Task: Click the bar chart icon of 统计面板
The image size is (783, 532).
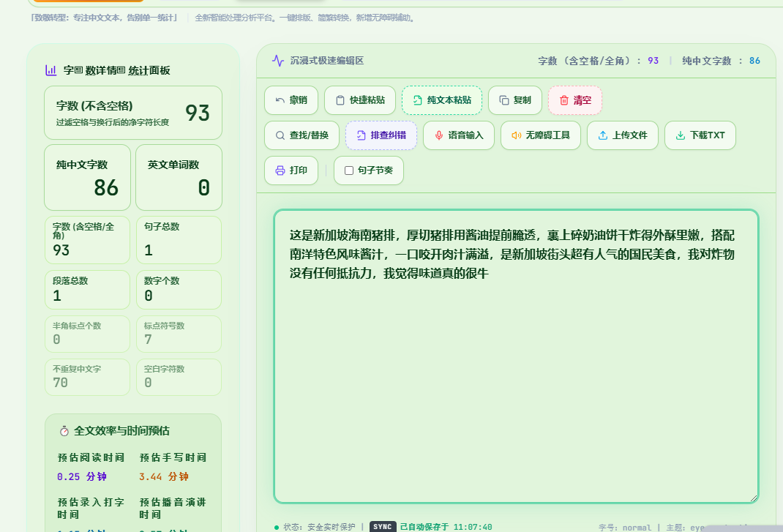Action: (x=51, y=70)
